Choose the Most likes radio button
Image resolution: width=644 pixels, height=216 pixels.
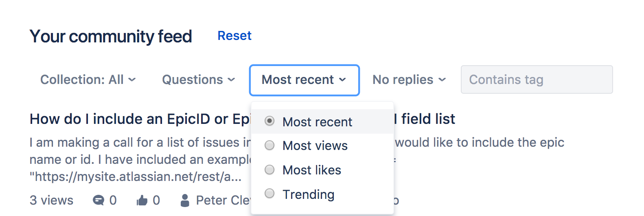point(269,170)
